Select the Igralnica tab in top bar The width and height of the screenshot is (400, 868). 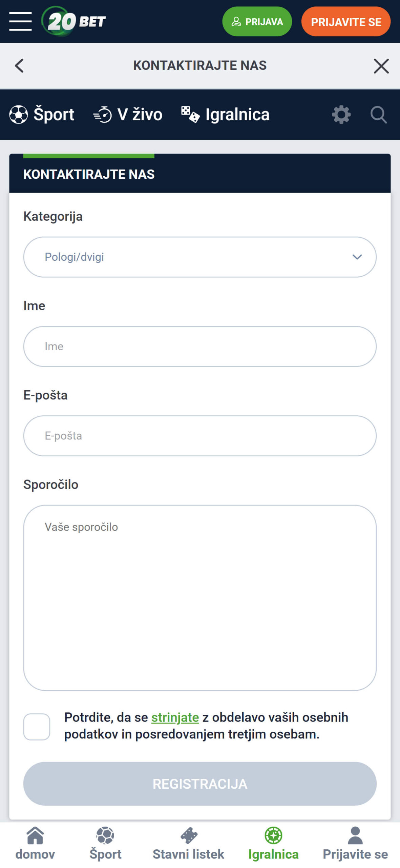point(225,115)
